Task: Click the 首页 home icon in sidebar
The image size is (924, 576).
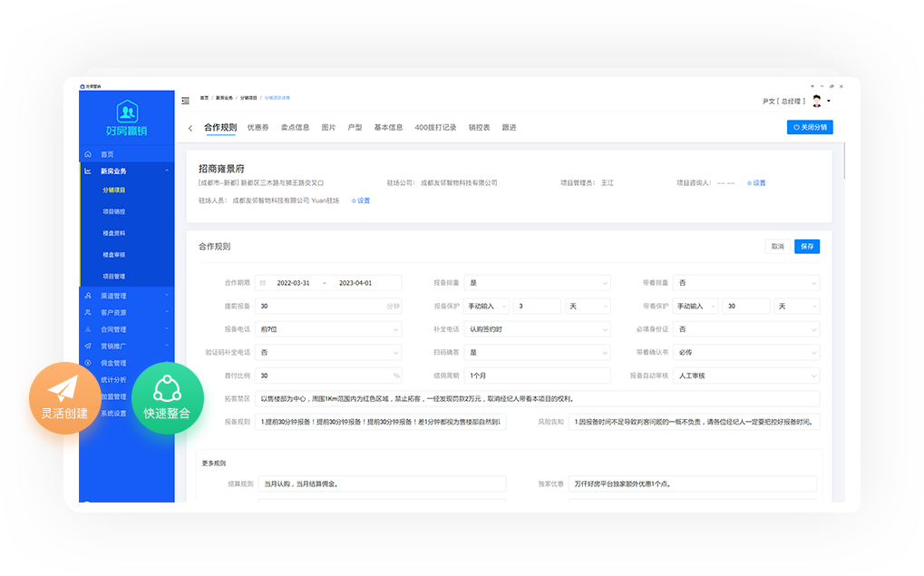Action: click(88, 155)
